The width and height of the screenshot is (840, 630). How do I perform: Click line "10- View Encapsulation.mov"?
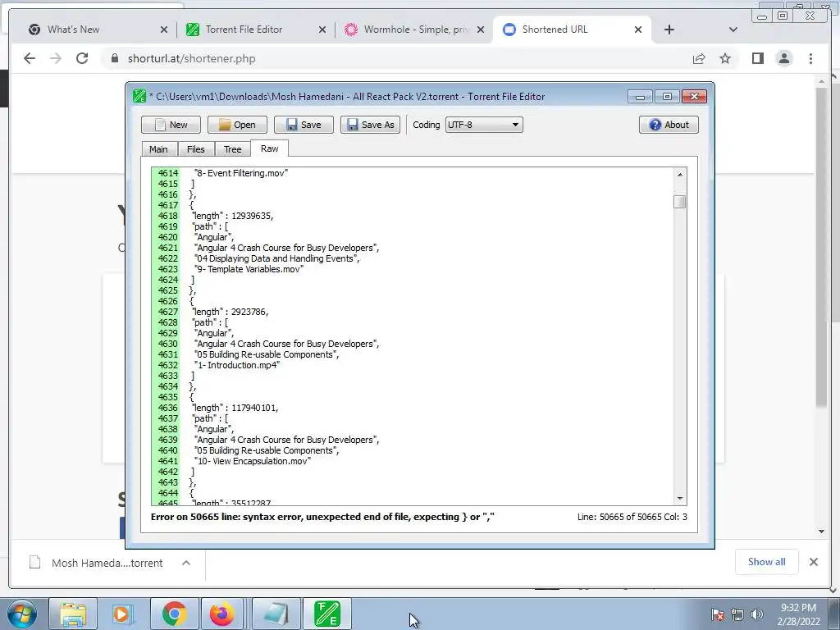253,461
